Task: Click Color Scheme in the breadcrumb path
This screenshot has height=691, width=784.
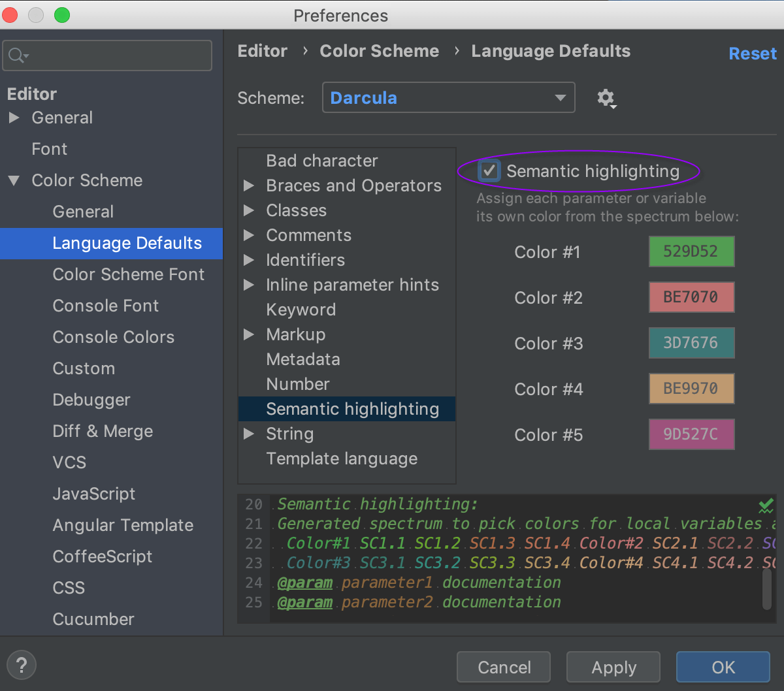Action: [x=379, y=50]
